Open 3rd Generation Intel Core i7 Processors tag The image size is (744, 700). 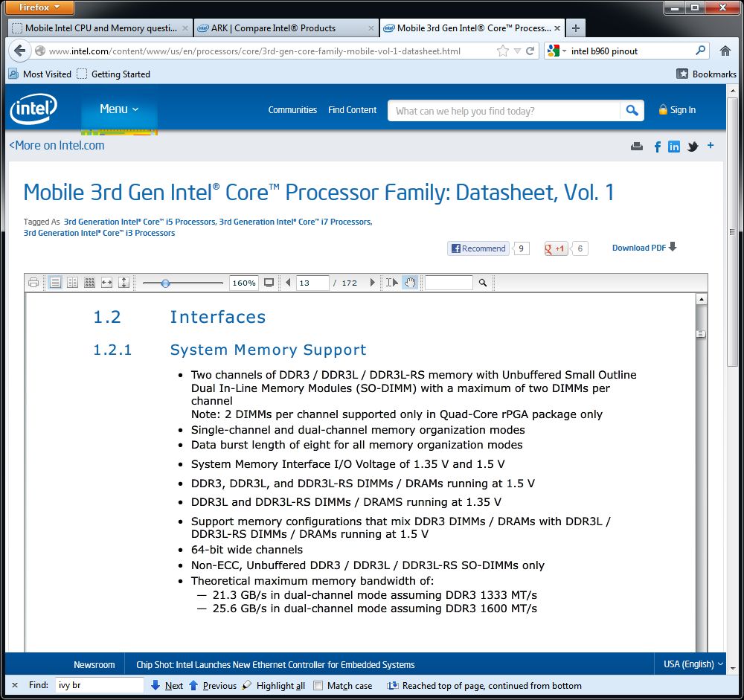click(x=295, y=222)
